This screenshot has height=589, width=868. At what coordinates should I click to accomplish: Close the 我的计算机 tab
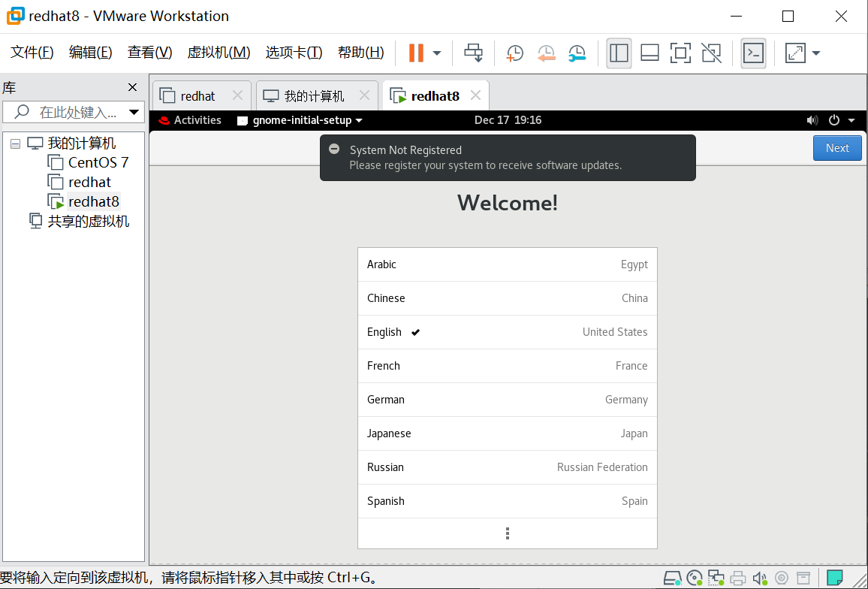364,95
